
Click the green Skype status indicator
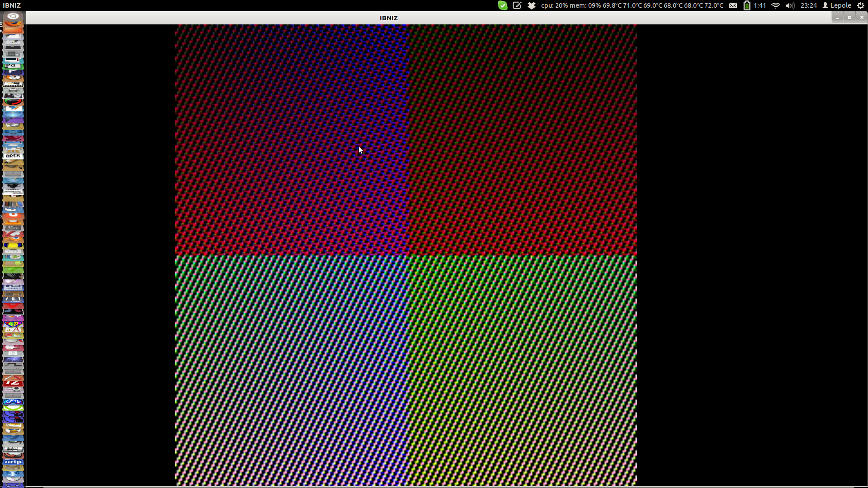tap(502, 5)
